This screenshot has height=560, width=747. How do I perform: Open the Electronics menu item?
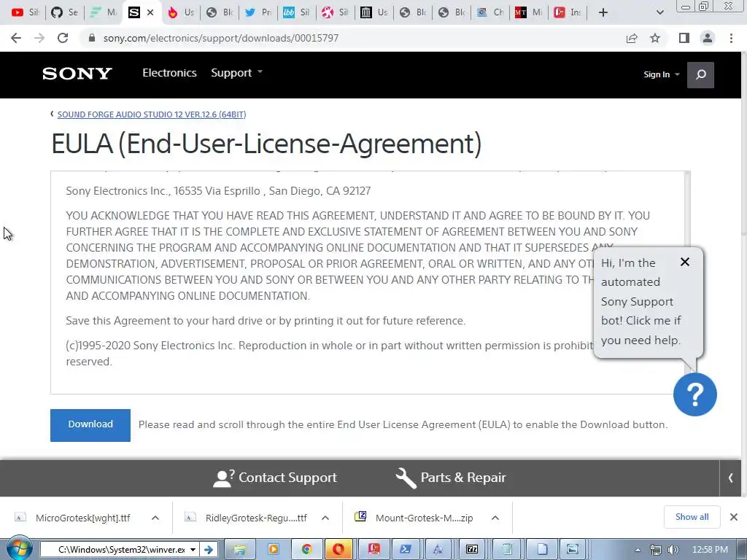(x=169, y=73)
